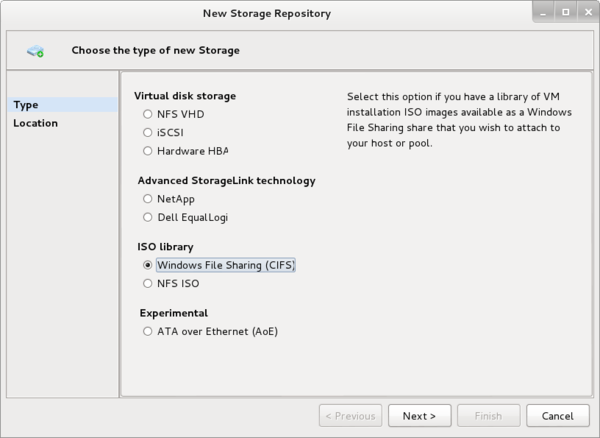Image resolution: width=600 pixels, height=438 pixels.
Task: Enable ATA over Ethernet (AoE) option
Action: (148, 331)
